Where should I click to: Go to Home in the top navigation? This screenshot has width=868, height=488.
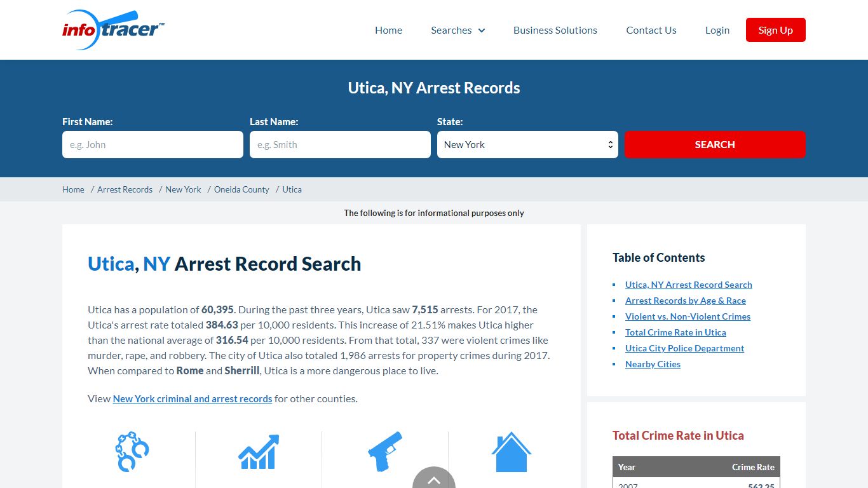(388, 30)
